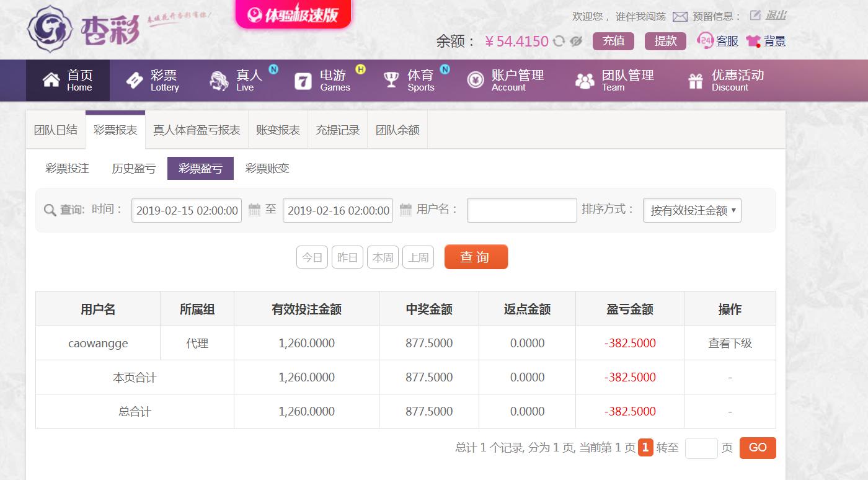868x480 pixels.
Task: Click current page number 1
Action: pyautogui.click(x=645, y=447)
